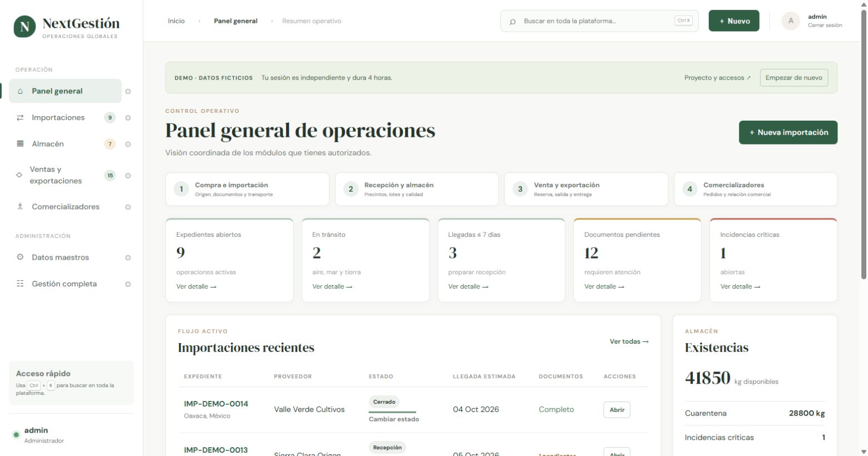Viewport: 868px width, 456px height.
Task: Click the gear icon beside Almacén
Action: pos(128,144)
